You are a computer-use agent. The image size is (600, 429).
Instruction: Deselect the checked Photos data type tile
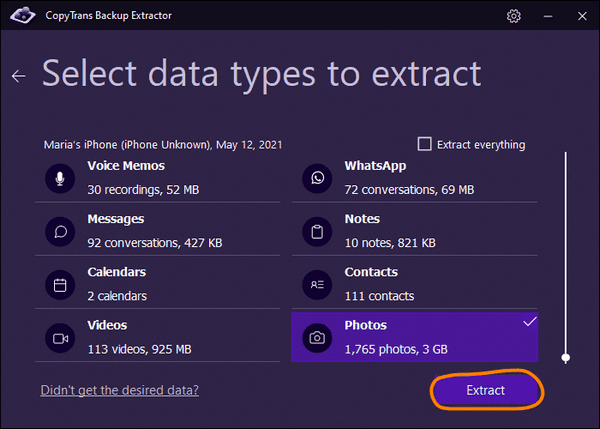click(415, 337)
